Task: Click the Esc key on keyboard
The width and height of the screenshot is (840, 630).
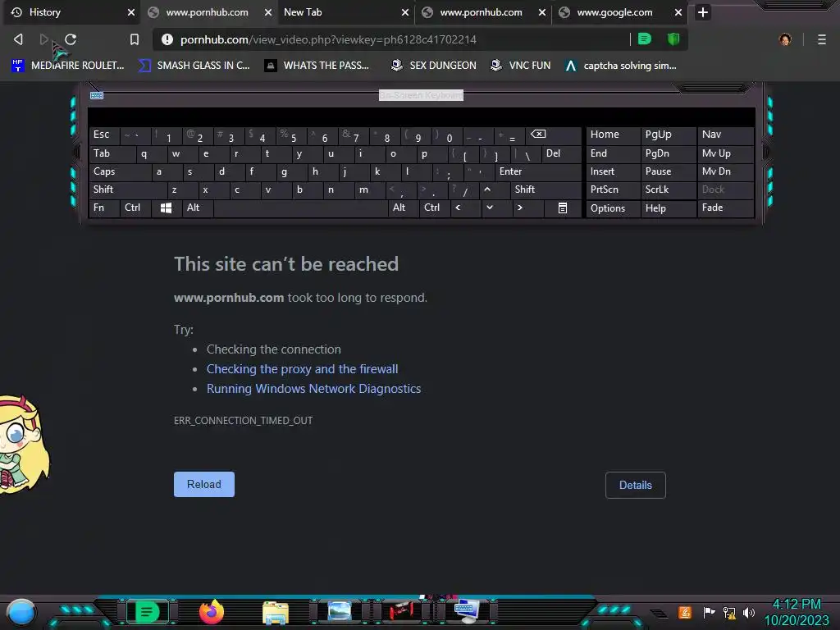Action: click(x=104, y=135)
